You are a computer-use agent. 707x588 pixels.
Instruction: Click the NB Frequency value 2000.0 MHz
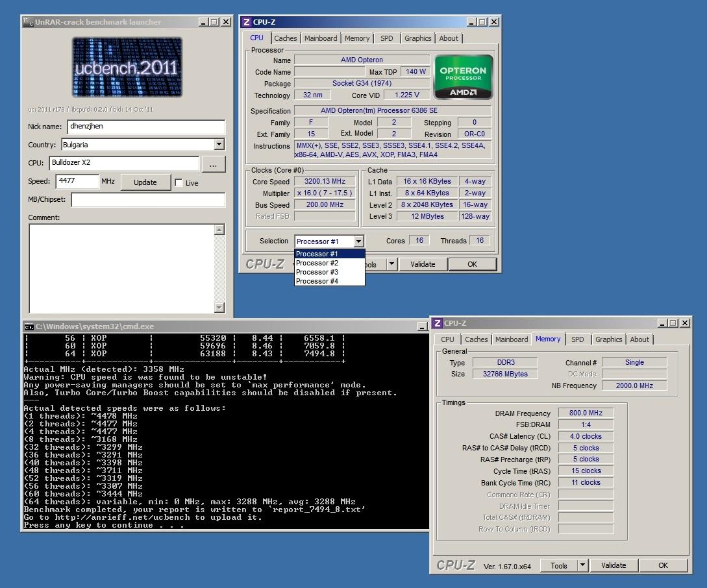click(x=634, y=386)
